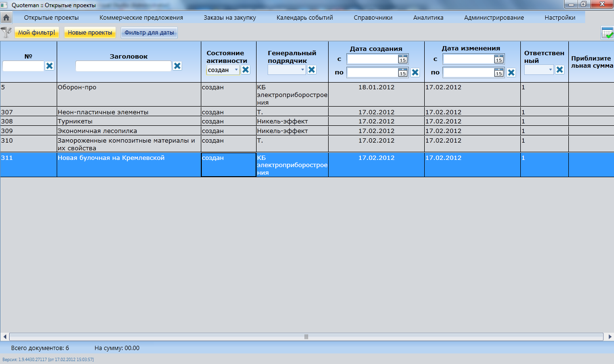Clear the Заголовок filter with X icon
Viewport: 614px width, 364px height.
pyautogui.click(x=177, y=66)
